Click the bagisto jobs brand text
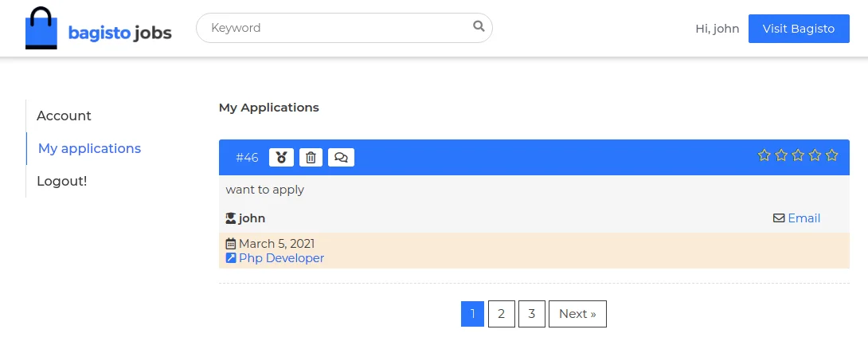This screenshot has height=349, width=868. (x=120, y=33)
